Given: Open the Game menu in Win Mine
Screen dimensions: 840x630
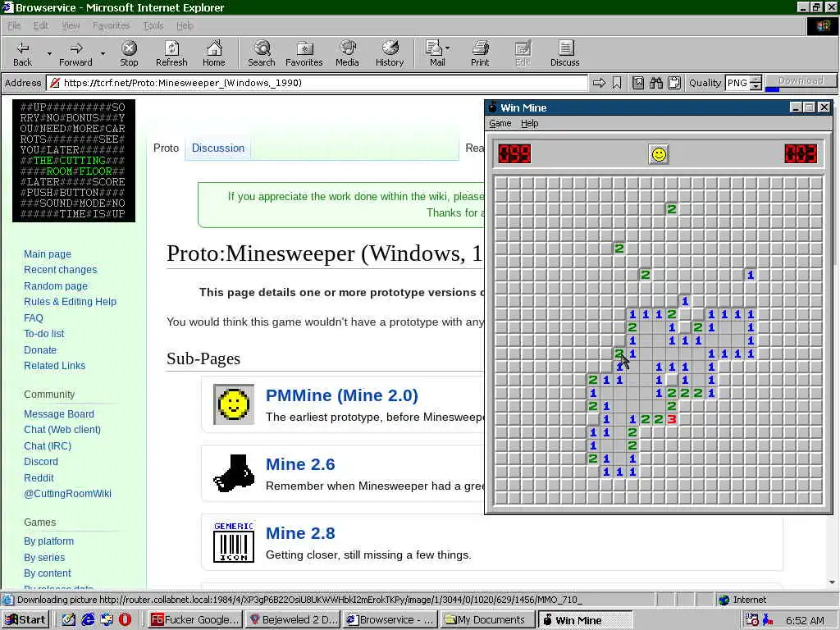Looking at the screenshot, I should (x=500, y=123).
